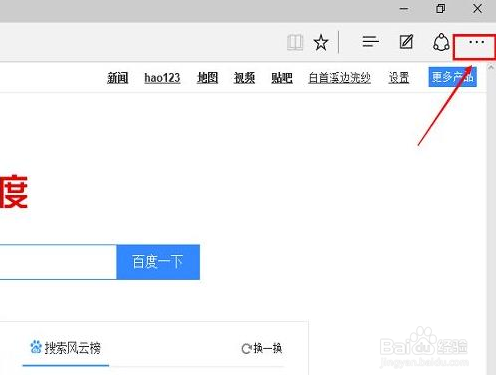Click the 百度一下 search button

tap(158, 262)
